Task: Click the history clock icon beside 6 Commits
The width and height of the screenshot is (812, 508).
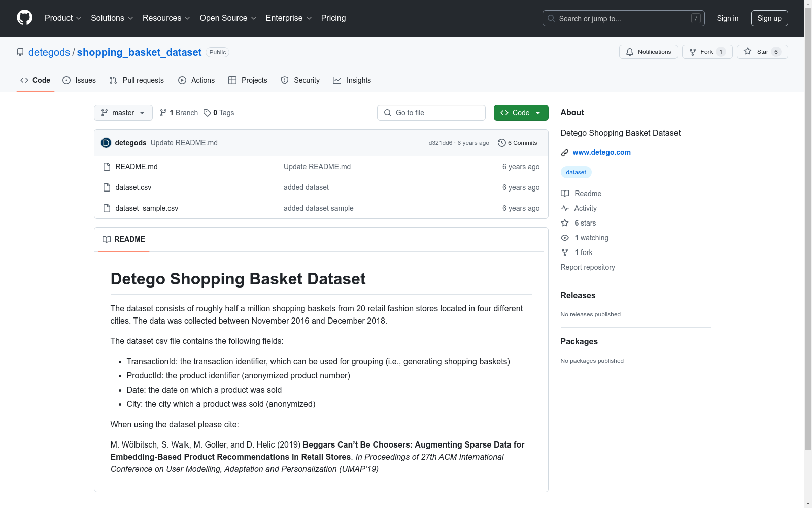Action: pos(502,143)
